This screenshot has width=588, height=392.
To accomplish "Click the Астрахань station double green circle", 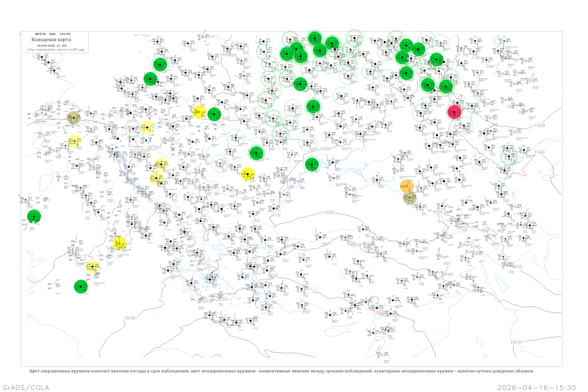I will [x=509, y=156].
